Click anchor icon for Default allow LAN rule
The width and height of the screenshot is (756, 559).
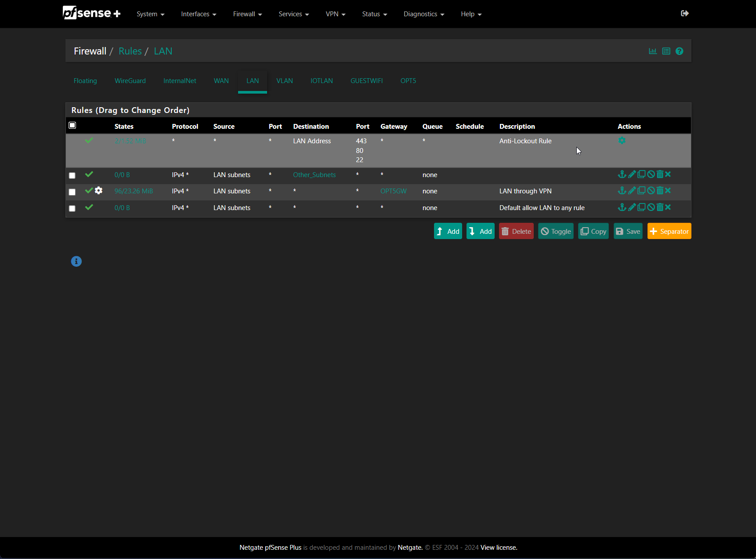coord(622,207)
